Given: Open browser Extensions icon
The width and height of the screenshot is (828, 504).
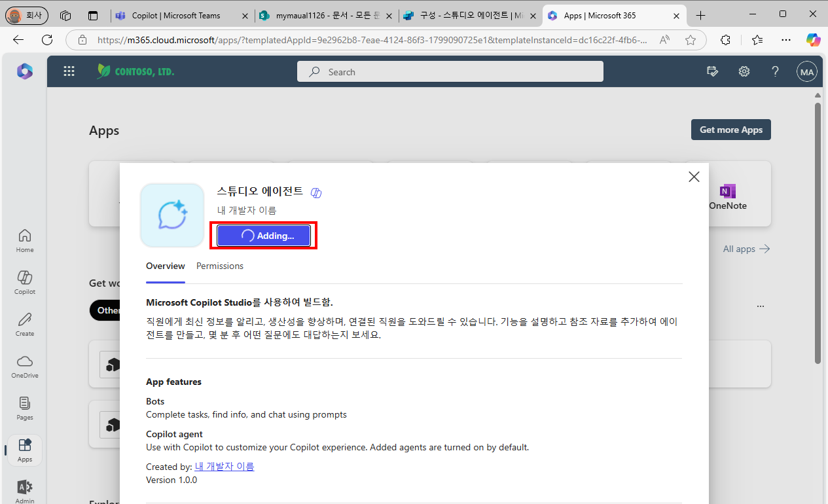Looking at the screenshot, I should [725, 40].
